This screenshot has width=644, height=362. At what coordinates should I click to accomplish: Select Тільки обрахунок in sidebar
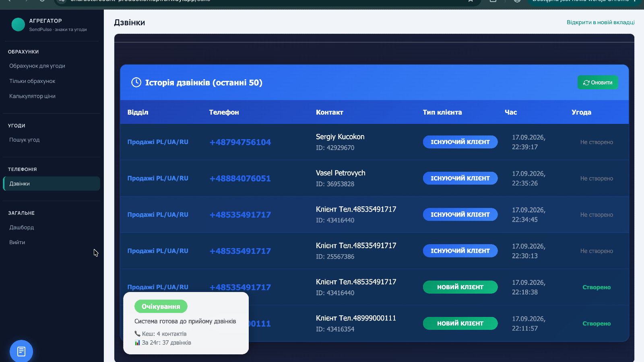pyautogui.click(x=32, y=81)
